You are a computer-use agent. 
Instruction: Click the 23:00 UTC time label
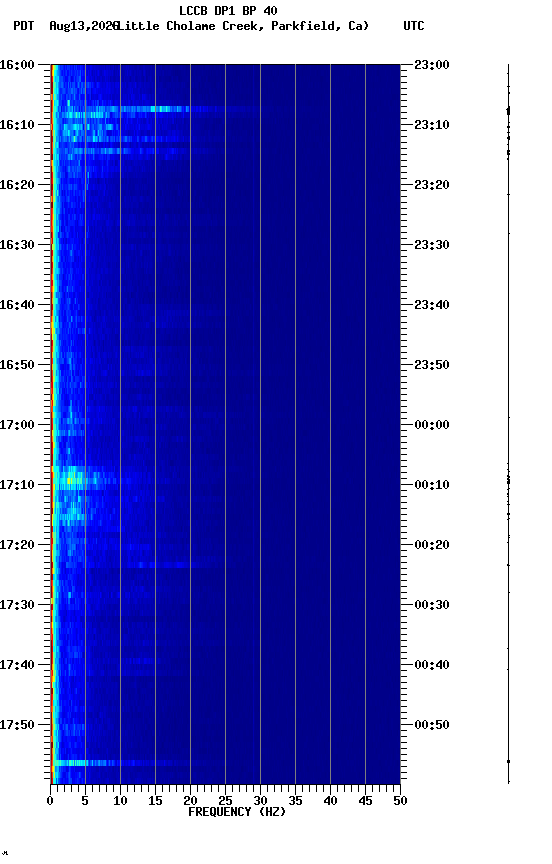[x=432, y=65]
